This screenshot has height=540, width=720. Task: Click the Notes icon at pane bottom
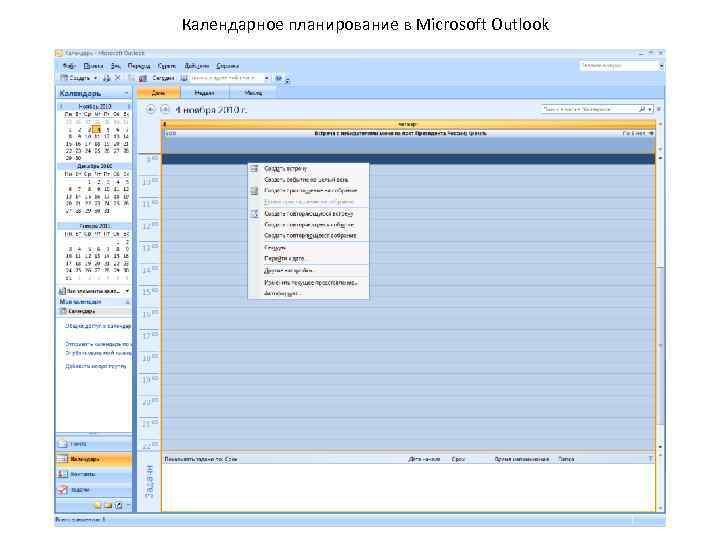(x=98, y=506)
